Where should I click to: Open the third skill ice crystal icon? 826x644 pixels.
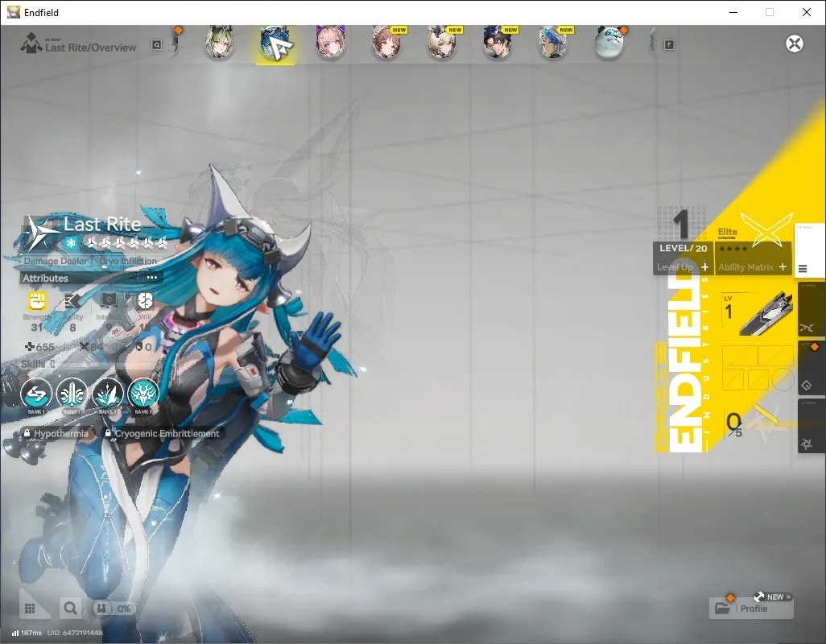pyautogui.click(x=108, y=394)
